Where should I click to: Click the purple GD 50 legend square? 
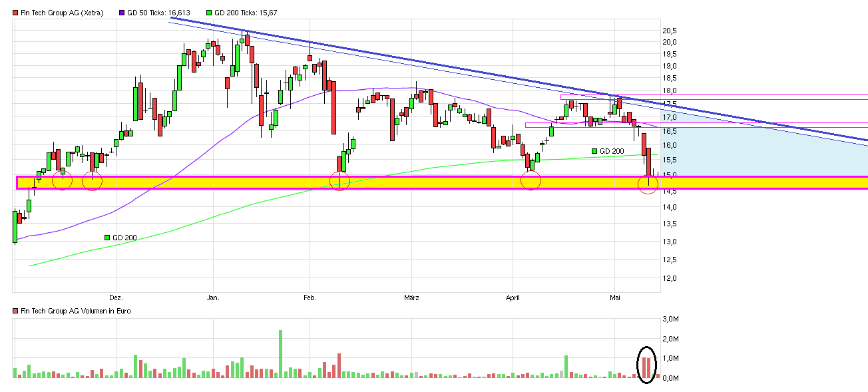pyautogui.click(x=122, y=13)
